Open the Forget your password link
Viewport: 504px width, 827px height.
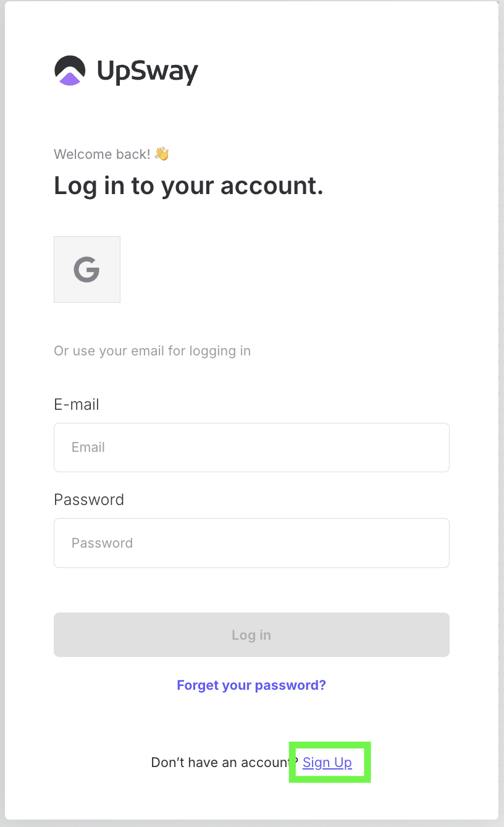251,685
